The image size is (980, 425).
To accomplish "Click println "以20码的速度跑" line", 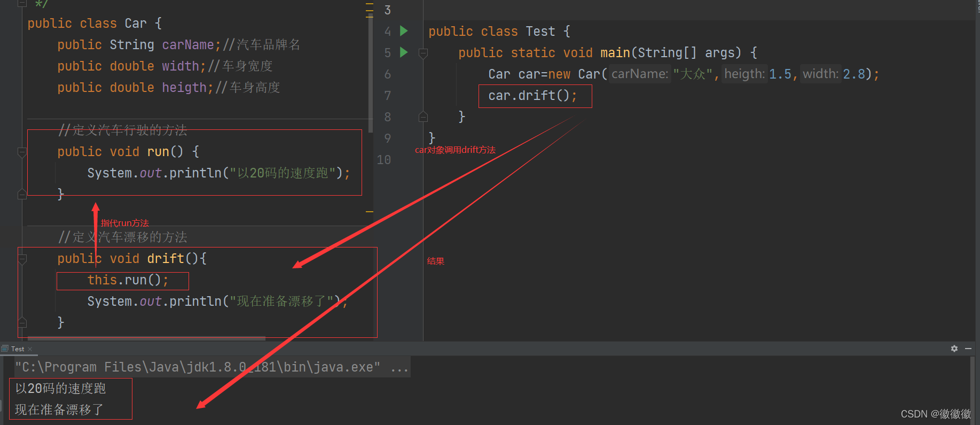I will pos(218,173).
